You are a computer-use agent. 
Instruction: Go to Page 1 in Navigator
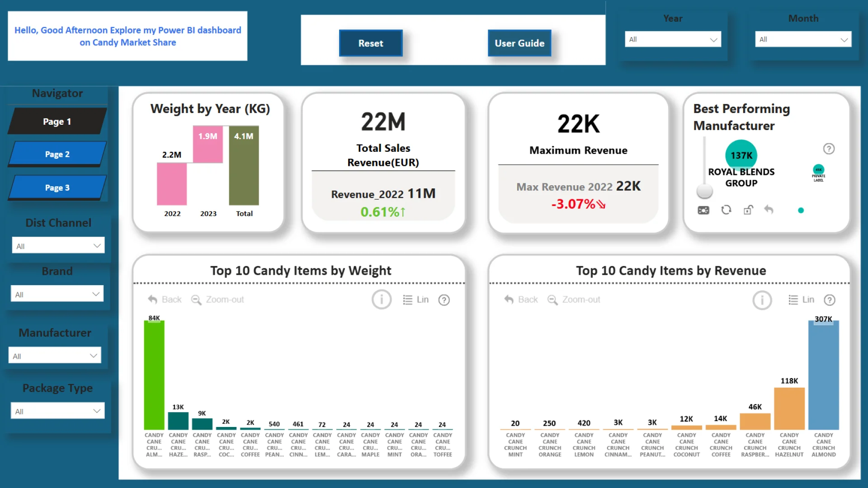57,121
